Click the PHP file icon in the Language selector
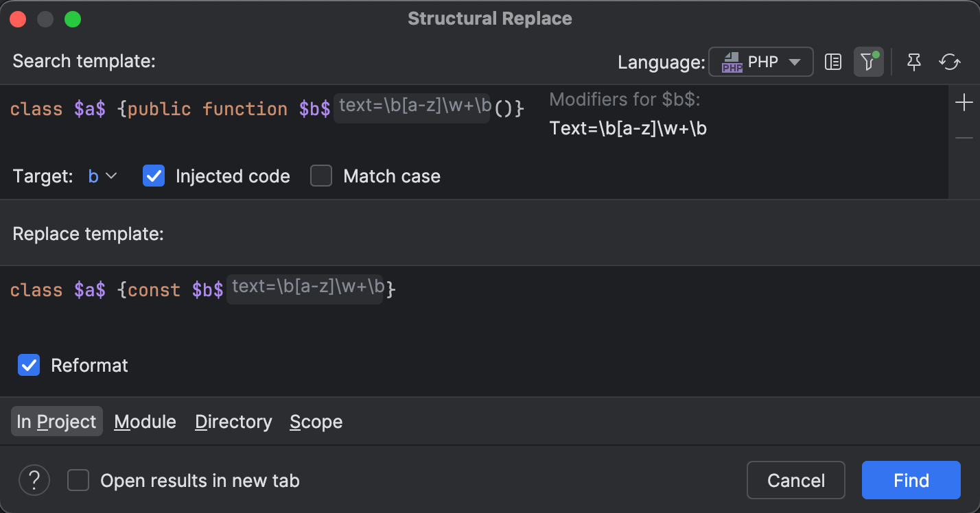Viewport: 980px width, 513px height. point(732,62)
